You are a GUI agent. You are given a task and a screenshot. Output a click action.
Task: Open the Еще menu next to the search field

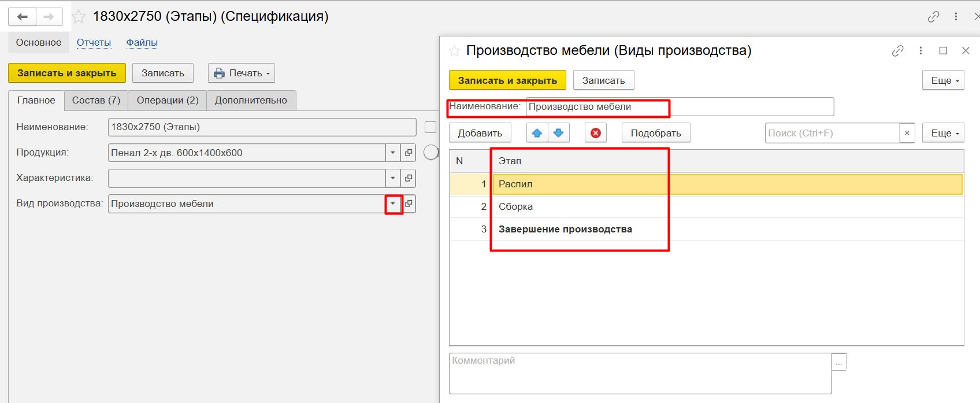tap(943, 133)
